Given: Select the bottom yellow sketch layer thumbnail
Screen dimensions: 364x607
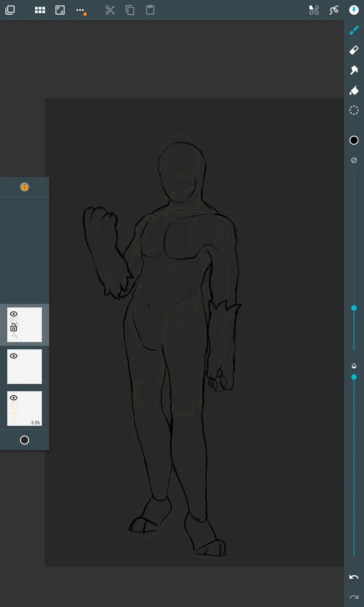Looking at the screenshot, I should [25, 408].
